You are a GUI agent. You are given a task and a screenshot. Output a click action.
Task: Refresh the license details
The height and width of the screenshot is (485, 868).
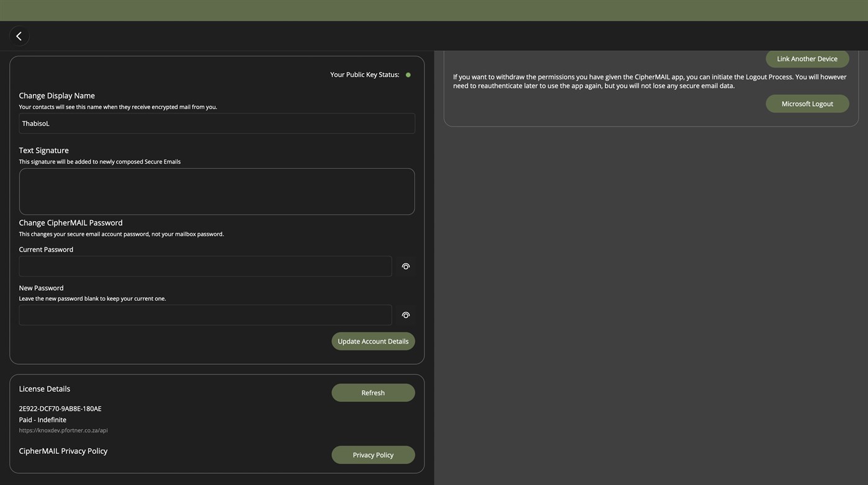click(374, 393)
